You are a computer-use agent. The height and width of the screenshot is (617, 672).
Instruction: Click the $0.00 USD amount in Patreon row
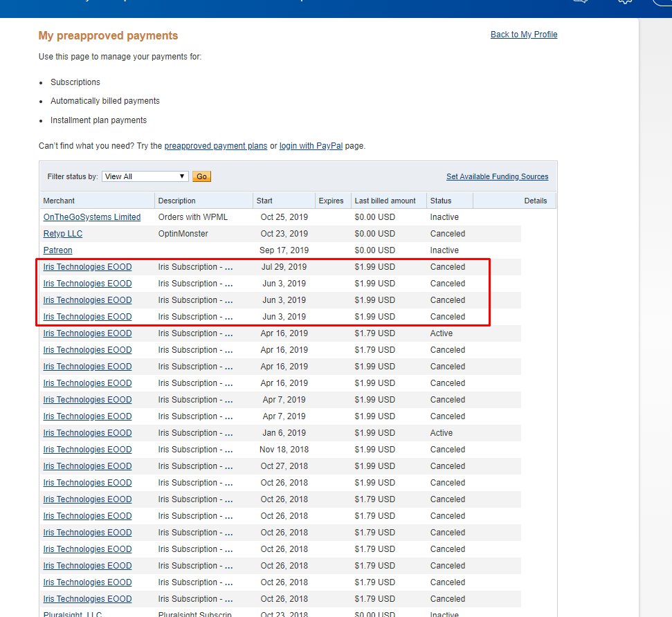pyautogui.click(x=375, y=250)
